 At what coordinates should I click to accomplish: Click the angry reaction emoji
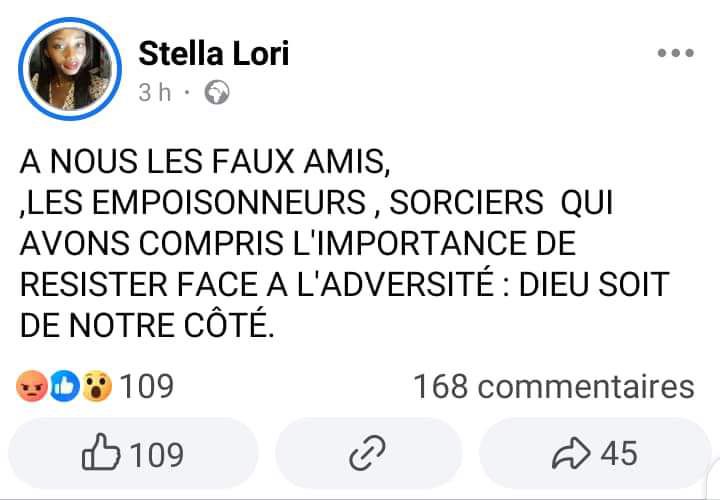click(x=32, y=386)
